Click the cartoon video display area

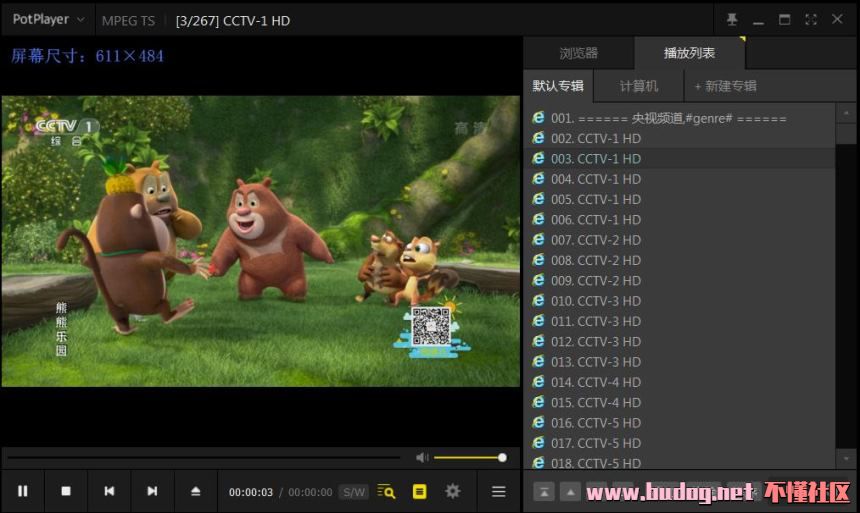coord(261,241)
